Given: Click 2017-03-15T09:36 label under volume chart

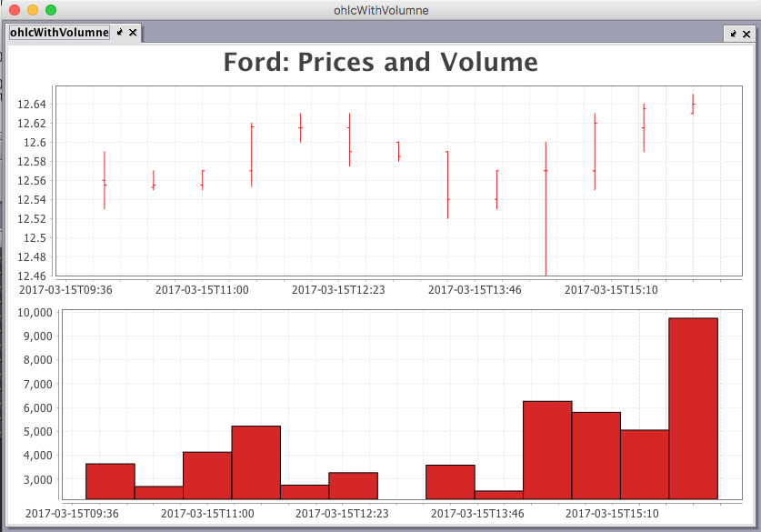Looking at the screenshot, I should pos(72,514).
